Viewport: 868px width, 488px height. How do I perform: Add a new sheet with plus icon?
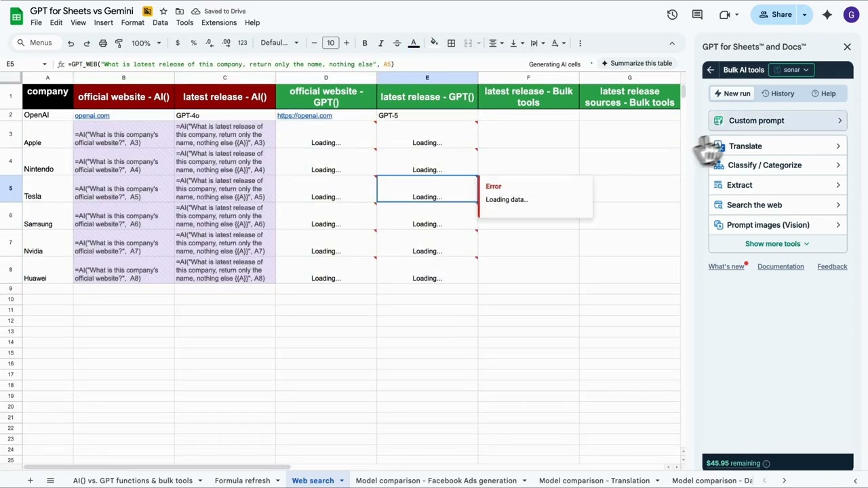[30, 481]
